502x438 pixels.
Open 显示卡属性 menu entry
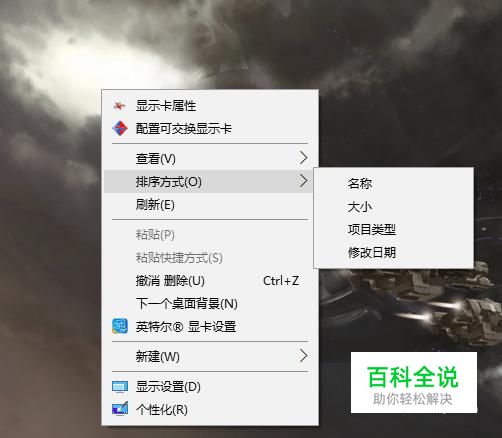(210, 106)
